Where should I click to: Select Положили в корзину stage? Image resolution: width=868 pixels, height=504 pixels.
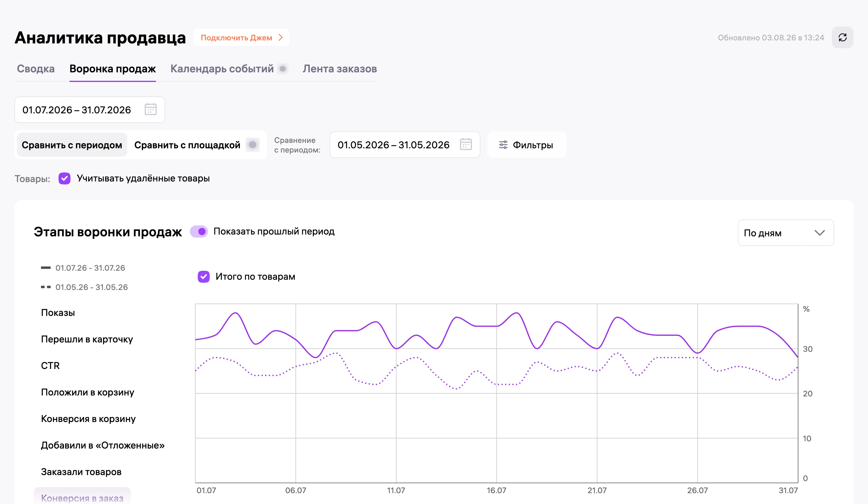87,392
